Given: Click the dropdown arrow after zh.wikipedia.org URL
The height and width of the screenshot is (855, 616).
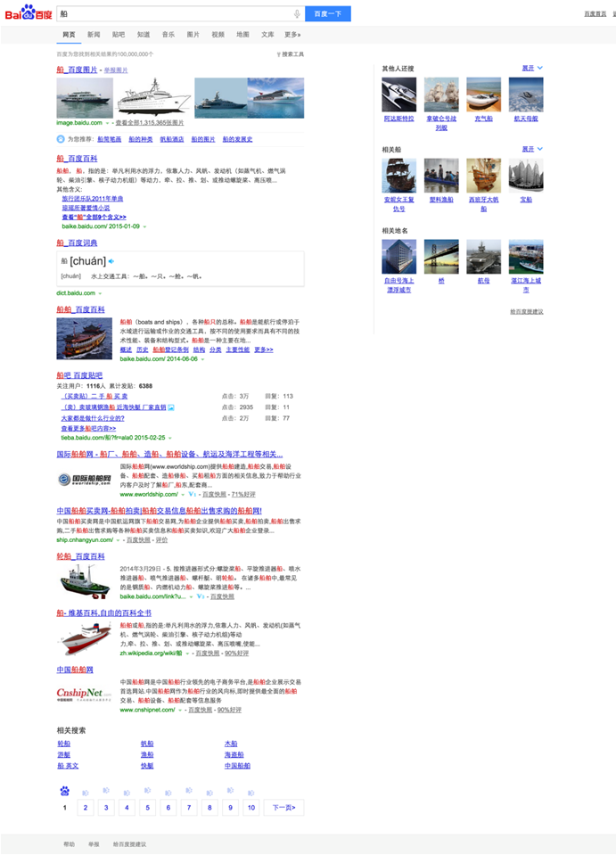Looking at the screenshot, I should [x=187, y=654].
